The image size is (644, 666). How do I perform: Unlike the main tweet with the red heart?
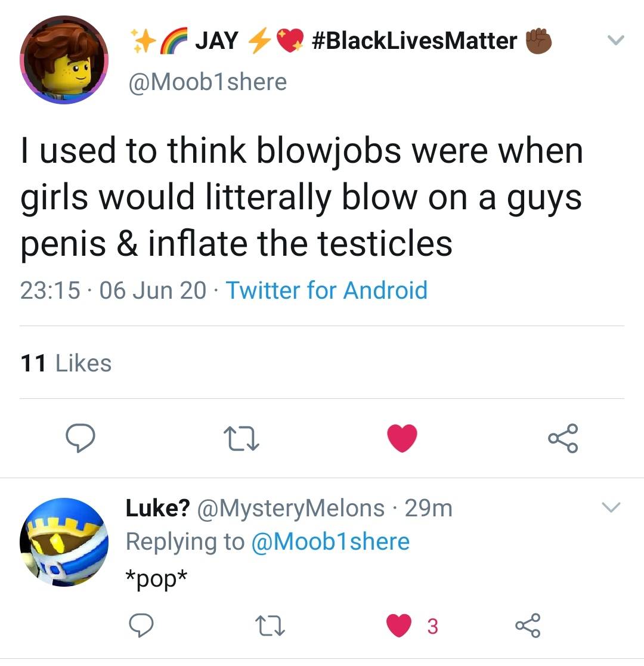click(x=402, y=439)
